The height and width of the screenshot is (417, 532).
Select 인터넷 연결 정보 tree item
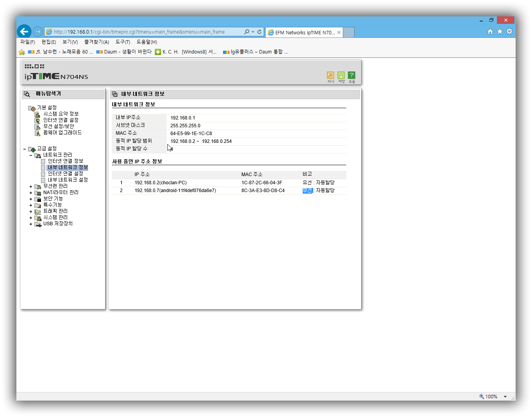click(66, 161)
